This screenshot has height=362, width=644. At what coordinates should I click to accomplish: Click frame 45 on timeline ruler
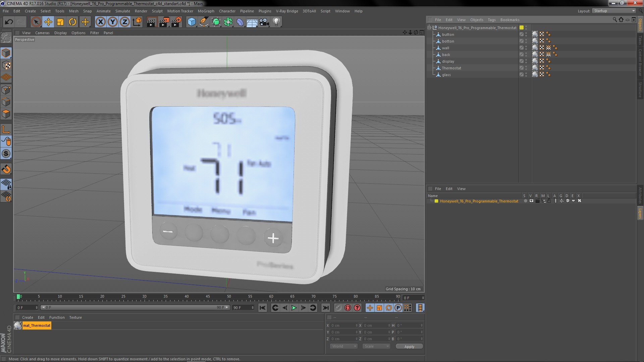pyautogui.click(x=208, y=297)
